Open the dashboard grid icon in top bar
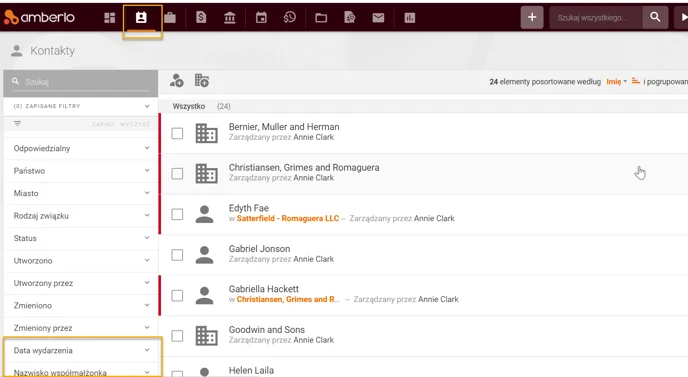This screenshot has height=377, width=688. click(x=110, y=18)
